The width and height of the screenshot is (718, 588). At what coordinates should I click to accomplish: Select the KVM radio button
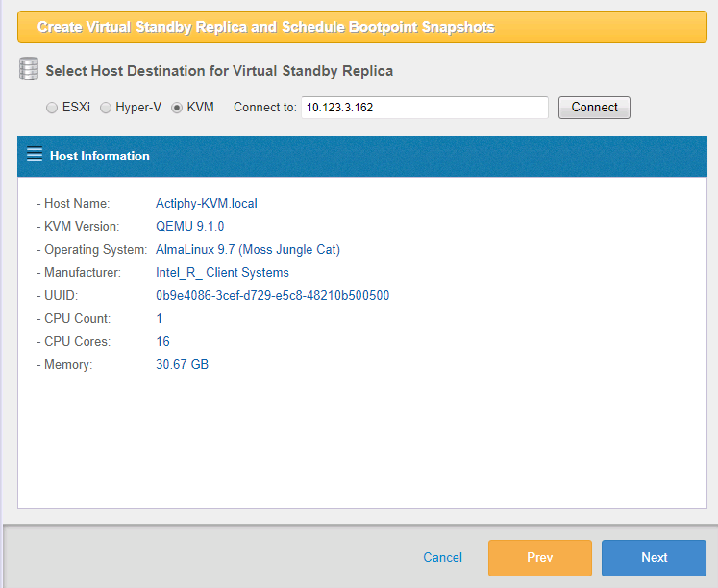pyautogui.click(x=177, y=108)
